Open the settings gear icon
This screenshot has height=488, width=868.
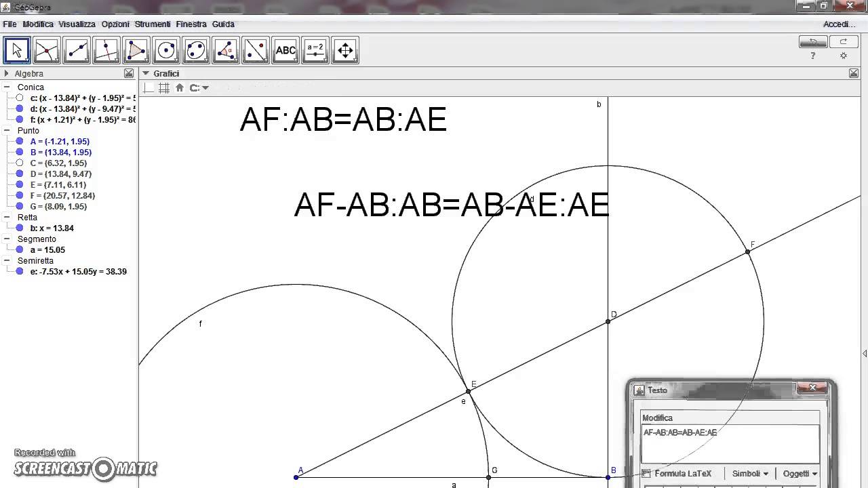coord(844,56)
